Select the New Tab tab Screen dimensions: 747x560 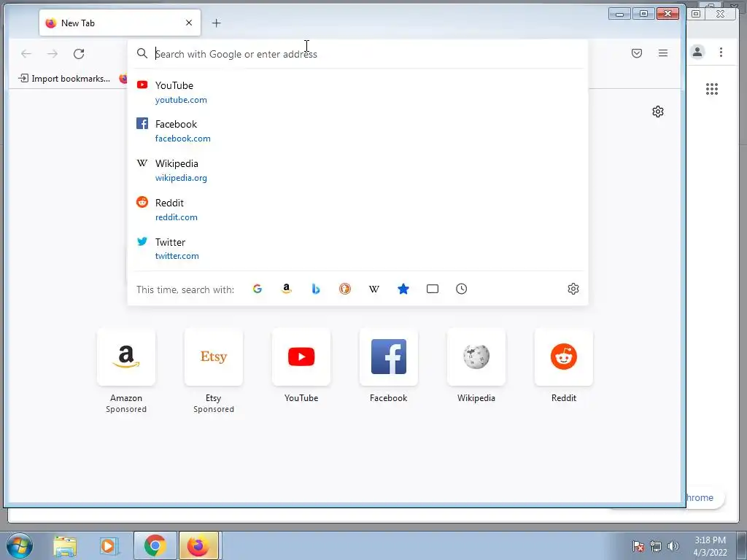pyautogui.click(x=120, y=23)
